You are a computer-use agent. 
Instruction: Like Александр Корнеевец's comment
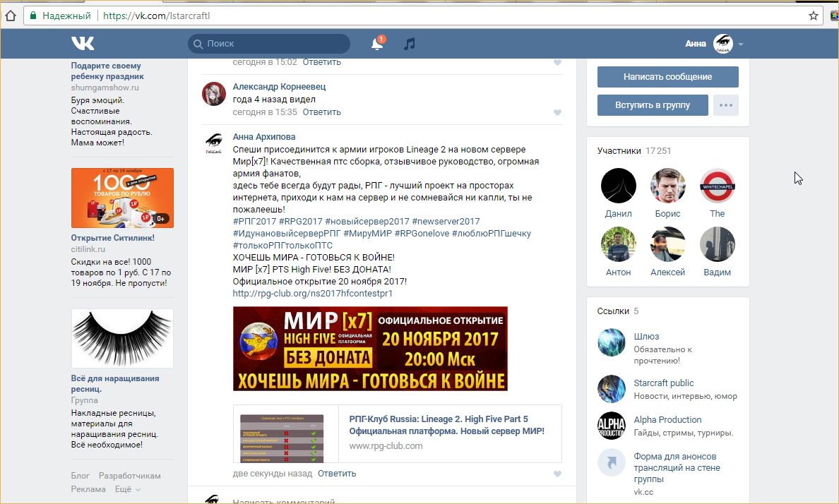click(x=557, y=112)
